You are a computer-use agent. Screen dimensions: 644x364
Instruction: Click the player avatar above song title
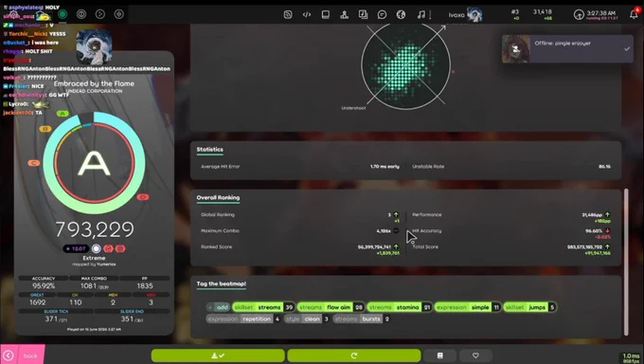point(94,46)
